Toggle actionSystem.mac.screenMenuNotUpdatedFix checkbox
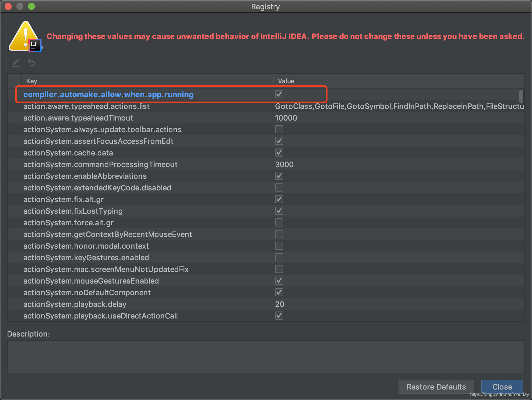 (x=279, y=269)
